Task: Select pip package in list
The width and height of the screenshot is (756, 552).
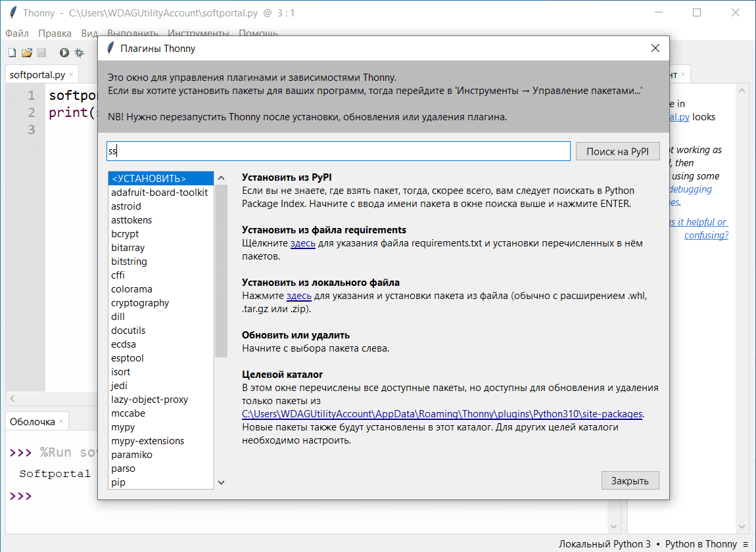Action: 161,482
